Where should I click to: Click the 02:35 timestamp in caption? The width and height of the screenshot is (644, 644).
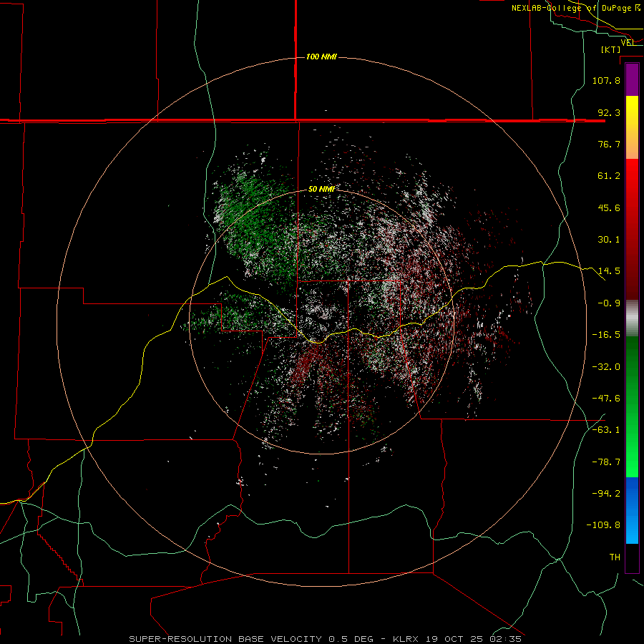(x=506, y=639)
